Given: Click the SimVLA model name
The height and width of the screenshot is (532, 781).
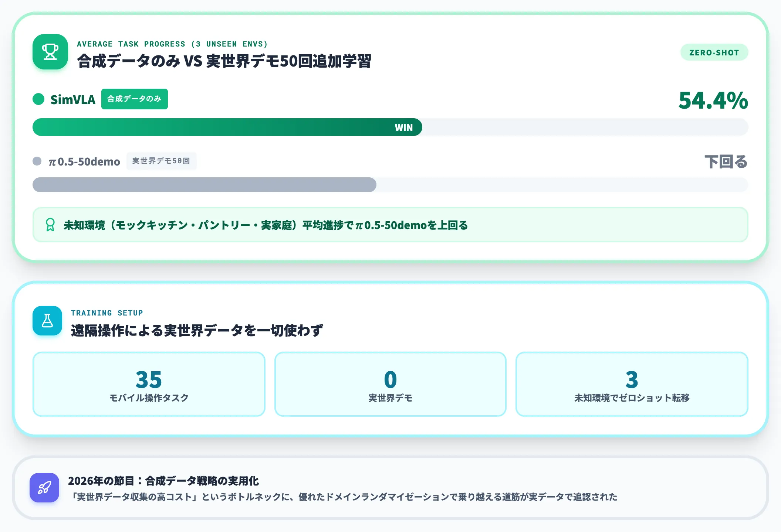Looking at the screenshot, I should [73, 100].
